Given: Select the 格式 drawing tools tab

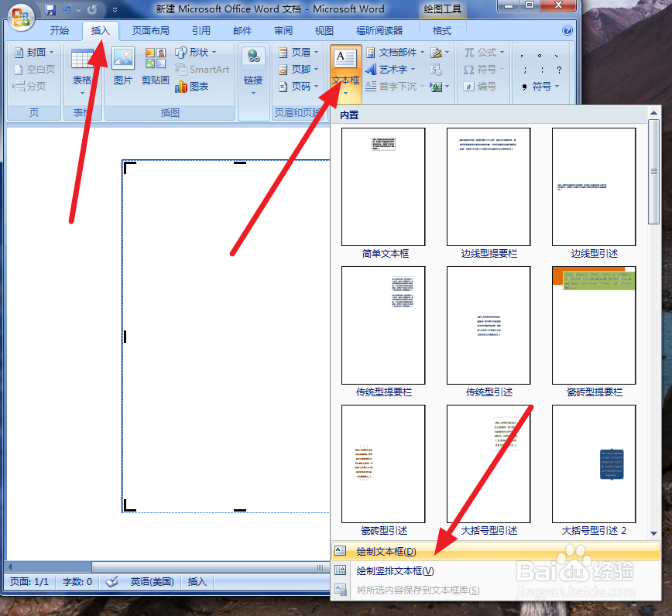Looking at the screenshot, I should 442,31.
